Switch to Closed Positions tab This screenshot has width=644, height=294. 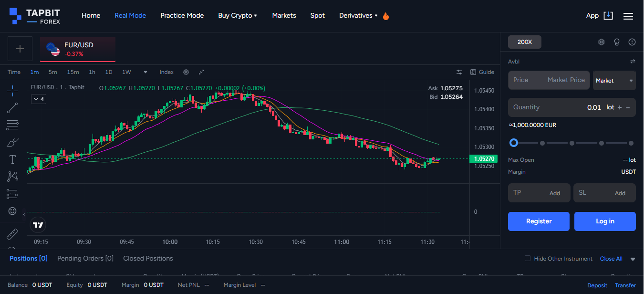[148, 259]
